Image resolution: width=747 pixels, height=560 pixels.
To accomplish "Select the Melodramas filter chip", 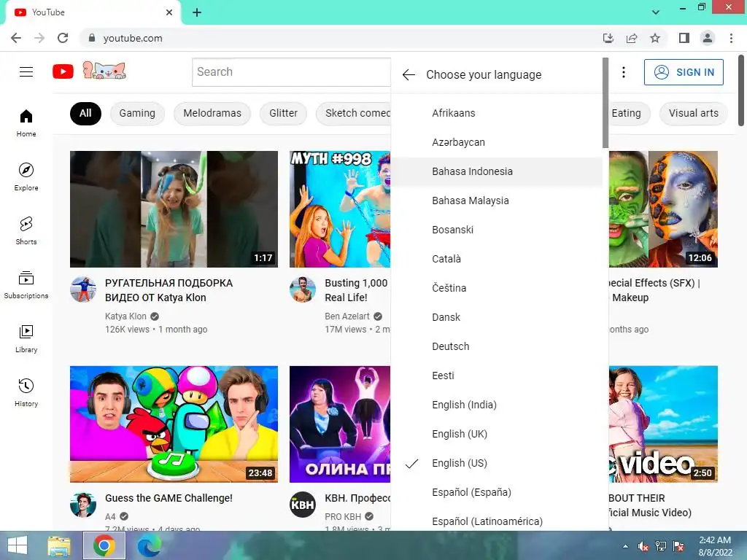I will [212, 113].
